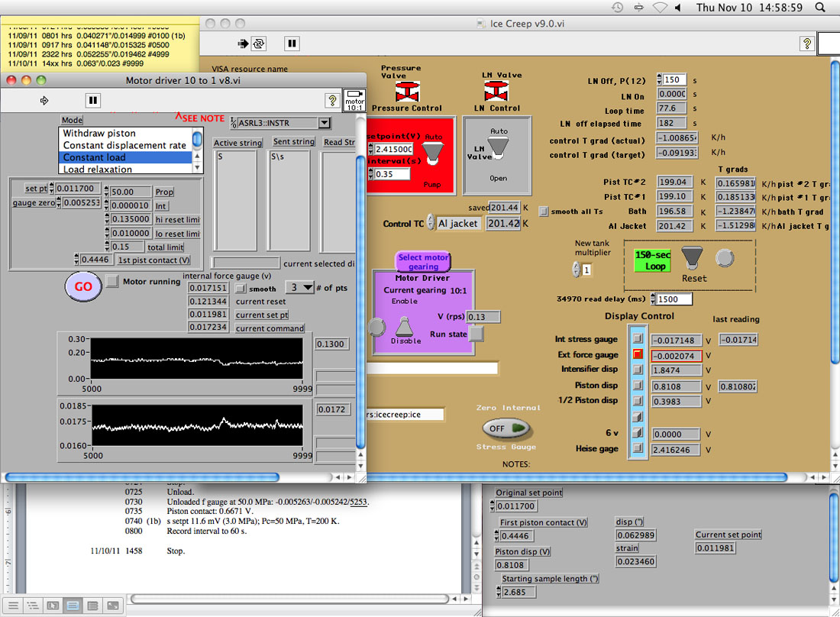
Task: Click the LN Valve red valve icon
Action: [496, 92]
